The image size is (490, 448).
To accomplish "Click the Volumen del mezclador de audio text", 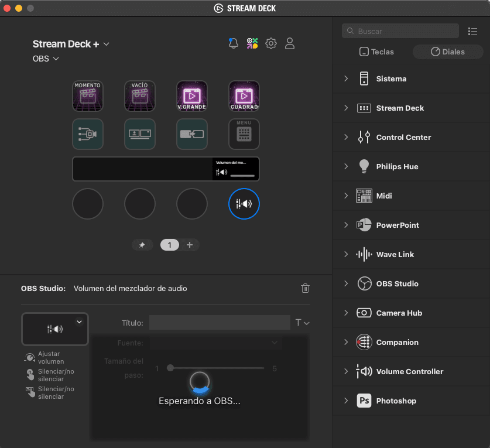I will pyautogui.click(x=131, y=288).
